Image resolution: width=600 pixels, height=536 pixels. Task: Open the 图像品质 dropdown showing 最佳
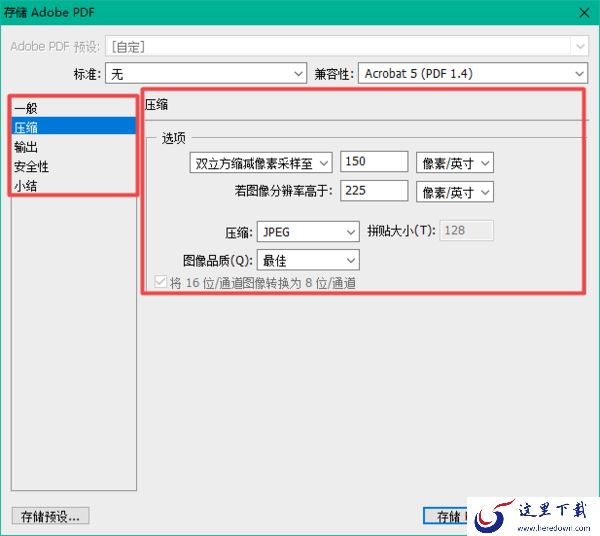[308, 260]
